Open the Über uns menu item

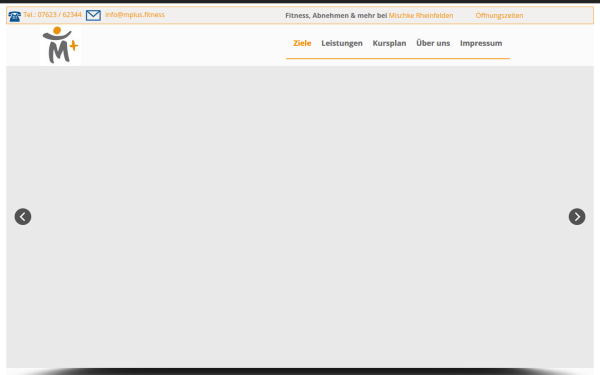[x=433, y=43]
